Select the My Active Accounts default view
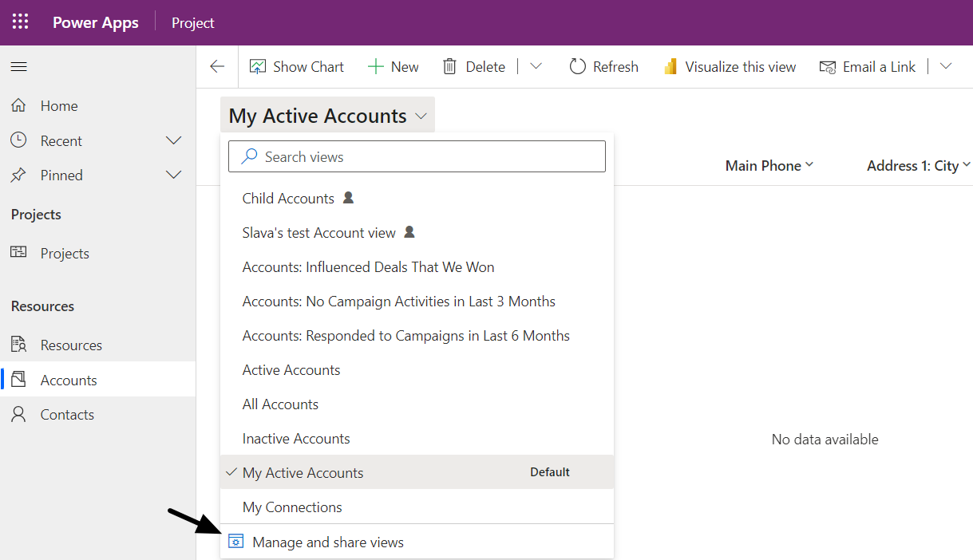This screenshot has width=973, height=560. pyautogui.click(x=417, y=472)
